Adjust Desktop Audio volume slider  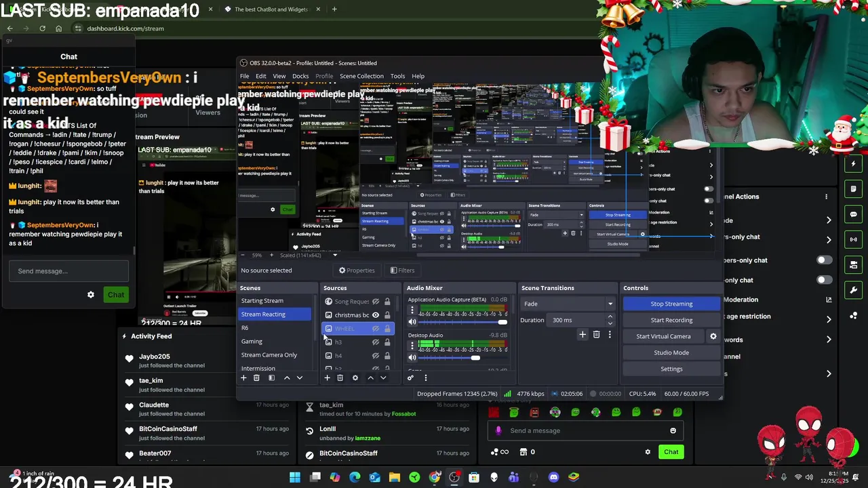(x=462, y=358)
